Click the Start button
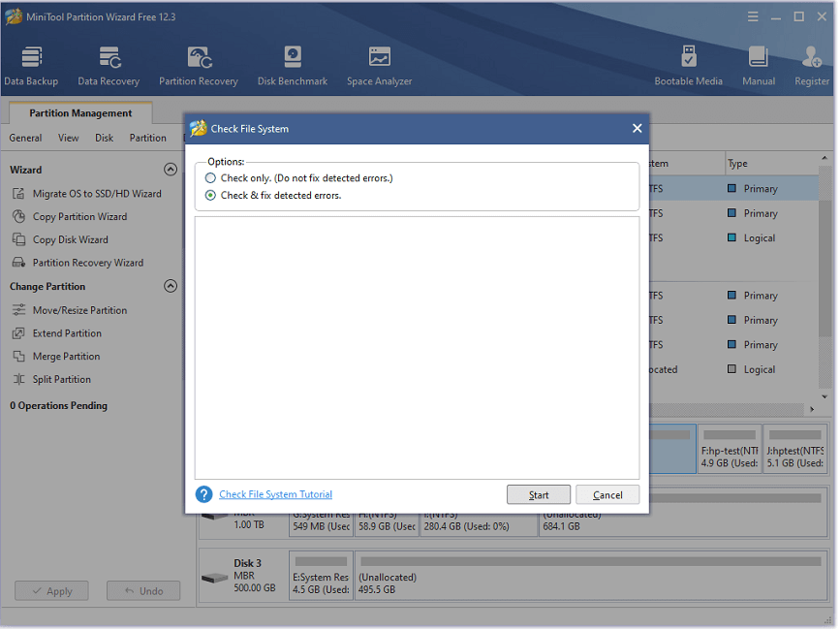840x630 pixels. pos(539,495)
